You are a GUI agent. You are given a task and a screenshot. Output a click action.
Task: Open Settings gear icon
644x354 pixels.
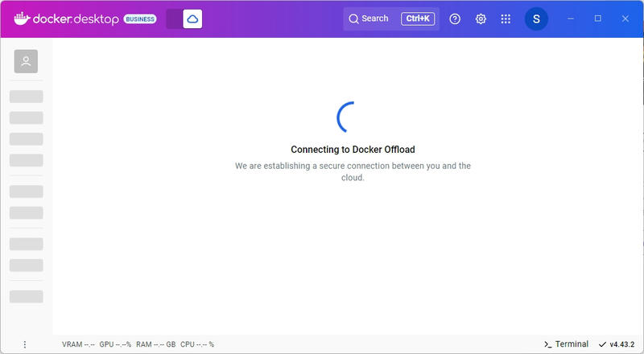tap(481, 19)
